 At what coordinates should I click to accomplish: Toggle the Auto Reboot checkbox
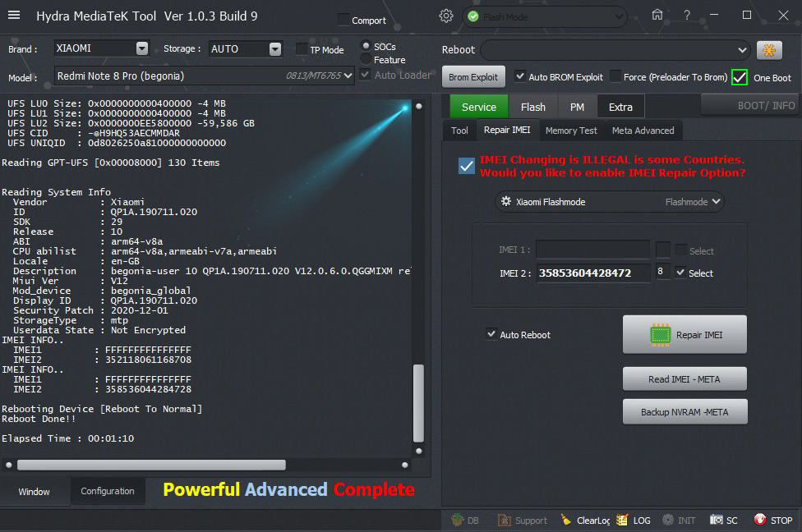[491, 334]
